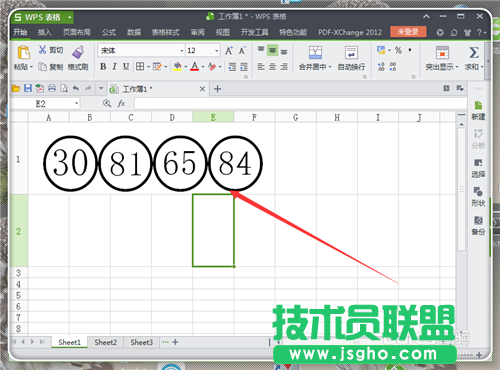
Task: Align text right
Action: click(x=284, y=67)
